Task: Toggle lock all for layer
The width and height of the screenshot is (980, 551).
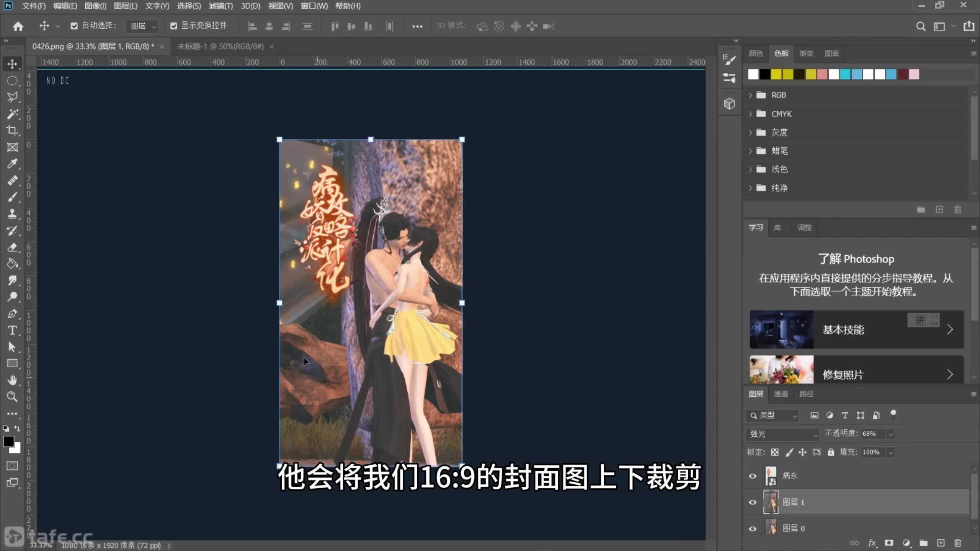Action: pyautogui.click(x=831, y=452)
